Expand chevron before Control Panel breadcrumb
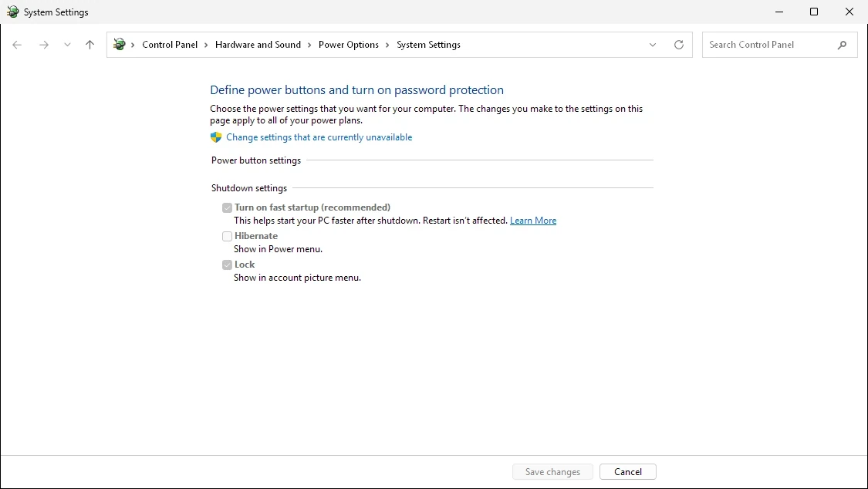Viewport: 868px width, 489px height. 133,45
